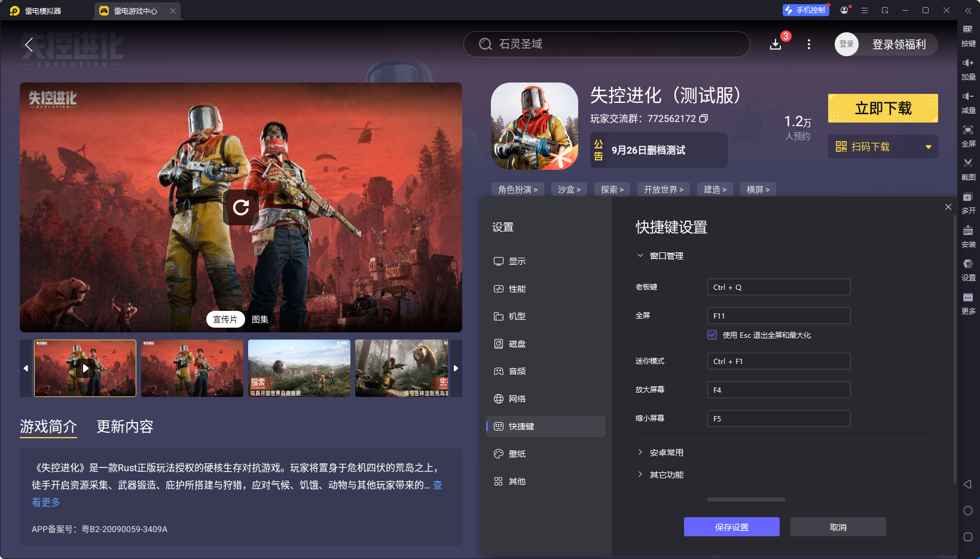
Task: Show 更多 tools in the sidebar
Action: point(968,303)
